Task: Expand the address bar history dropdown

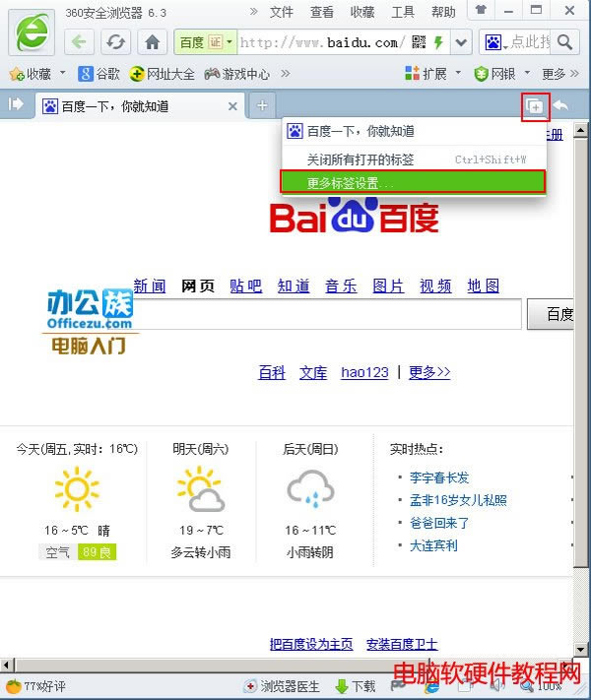Action: pyautogui.click(x=461, y=42)
